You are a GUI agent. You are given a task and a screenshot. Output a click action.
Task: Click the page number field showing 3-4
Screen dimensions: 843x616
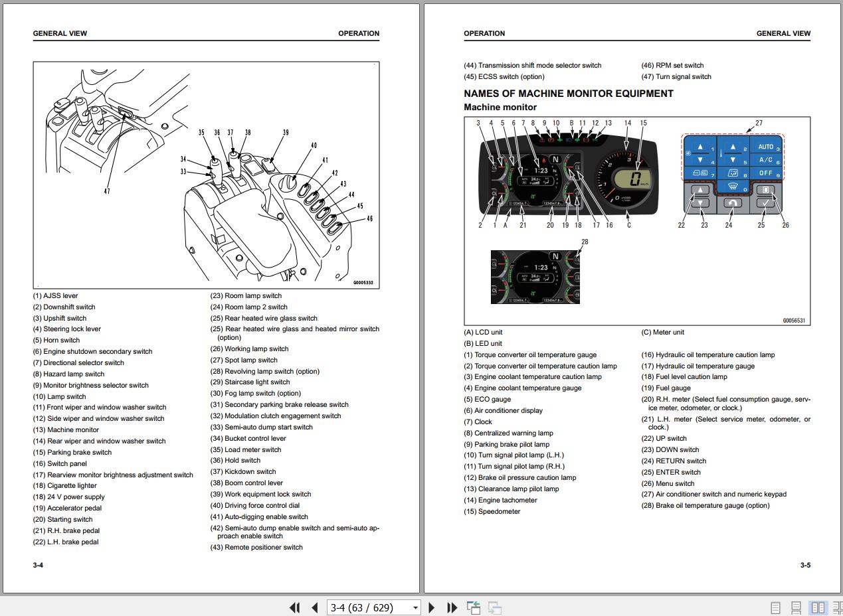click(368, 607)
